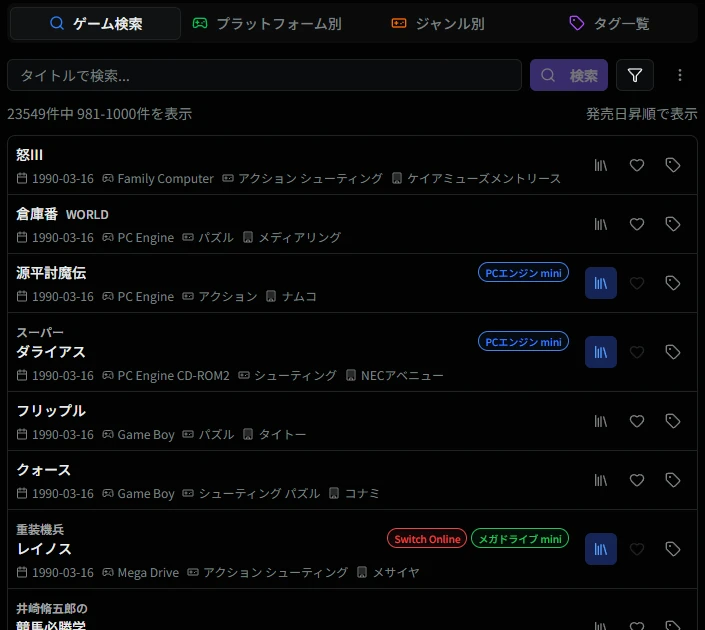This screenshot has height=630, width=705.
Task: Open the filter funnel button
Action: coord(634,75)
